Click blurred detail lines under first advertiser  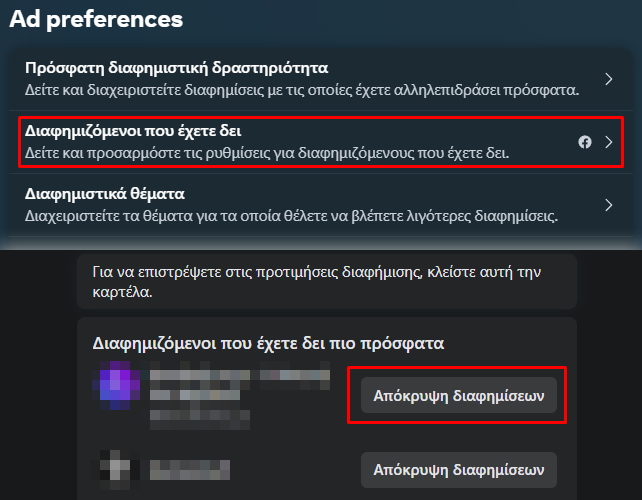coord(200,410)
